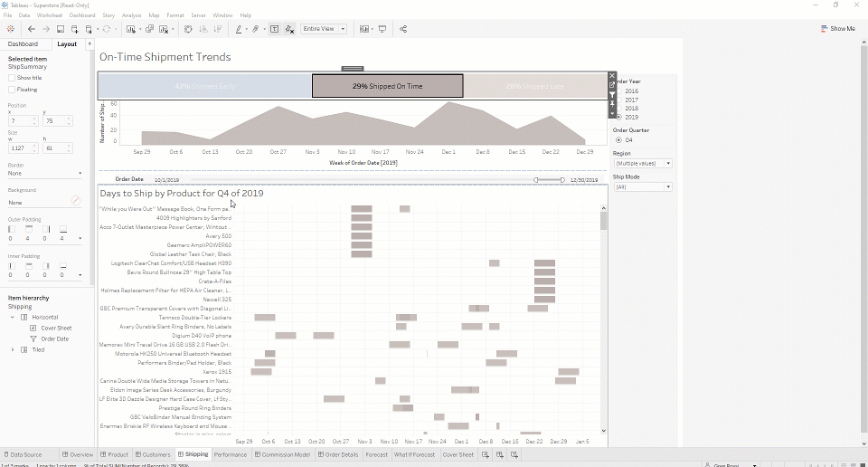The height and width of the screenshot is (467, 868).
Task: Open ShipSummary more options down arrow
Action: point(612,113)
